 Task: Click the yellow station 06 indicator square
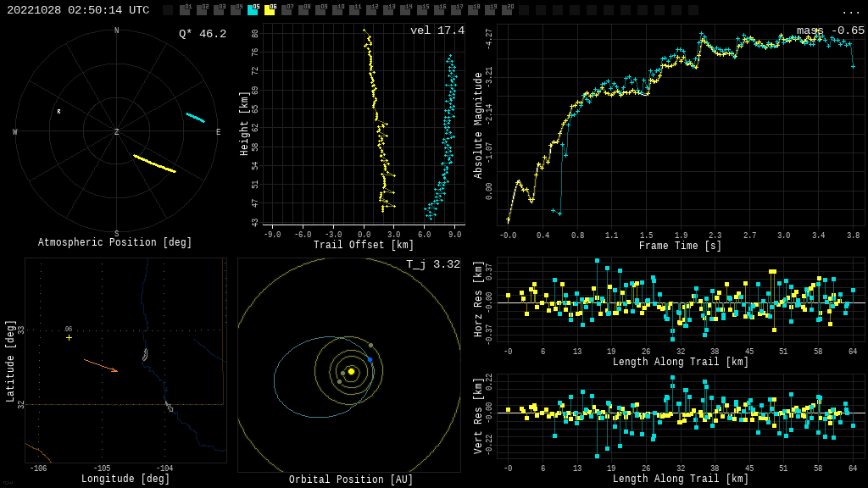270,10
